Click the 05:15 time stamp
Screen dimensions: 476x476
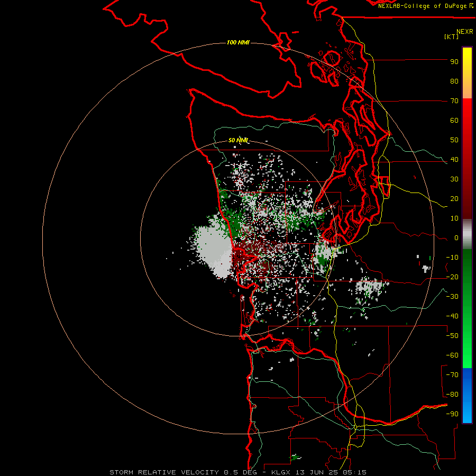pyautogui.click(x=355, y=472)
